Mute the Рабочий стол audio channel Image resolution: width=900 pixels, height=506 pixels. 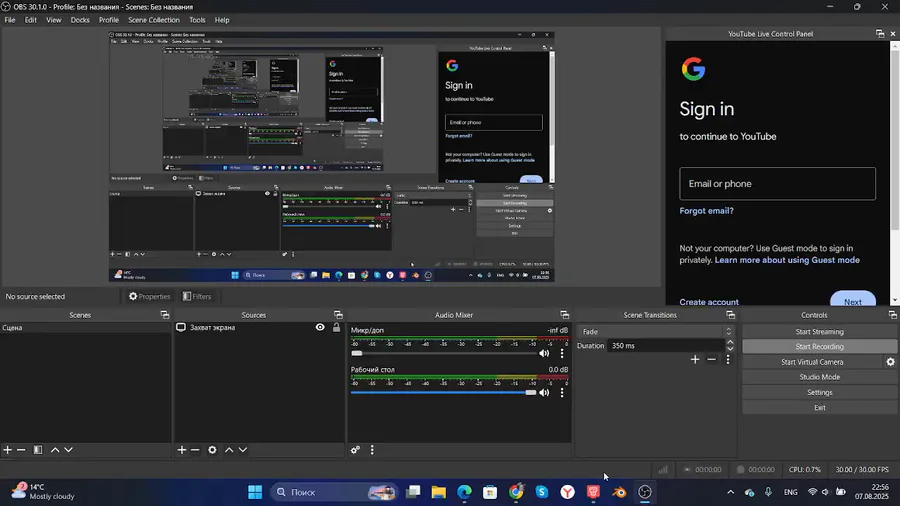click(544, 392)
